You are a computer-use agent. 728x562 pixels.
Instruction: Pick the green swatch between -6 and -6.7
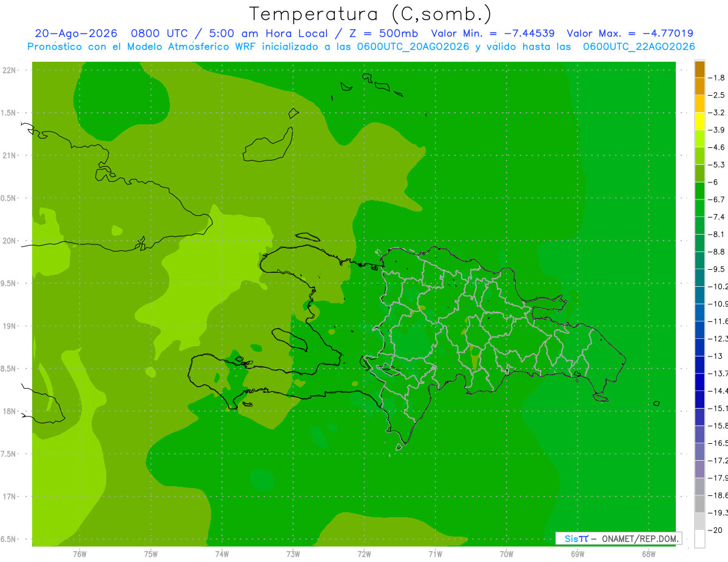(x=699, y=191)
